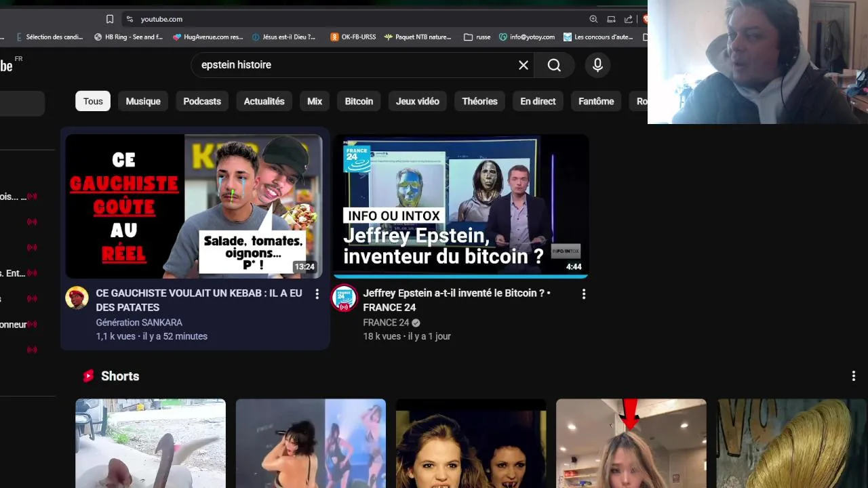Open the second Short with dancers
The image size is (868, 488).
tap(311, 443)
